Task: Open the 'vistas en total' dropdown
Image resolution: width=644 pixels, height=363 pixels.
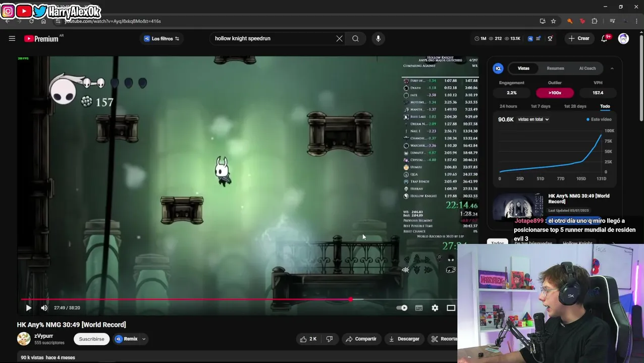Action: (x=533, y=119)
